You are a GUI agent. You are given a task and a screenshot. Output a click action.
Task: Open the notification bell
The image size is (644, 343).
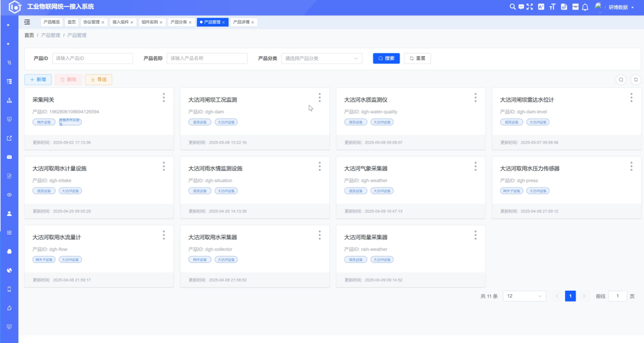click(x=585, y=7)
